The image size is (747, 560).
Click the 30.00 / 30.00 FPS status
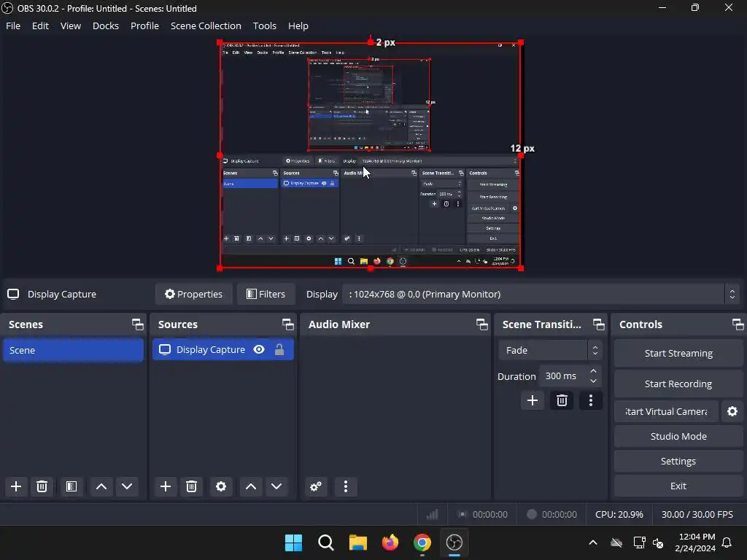coord(697,514)
